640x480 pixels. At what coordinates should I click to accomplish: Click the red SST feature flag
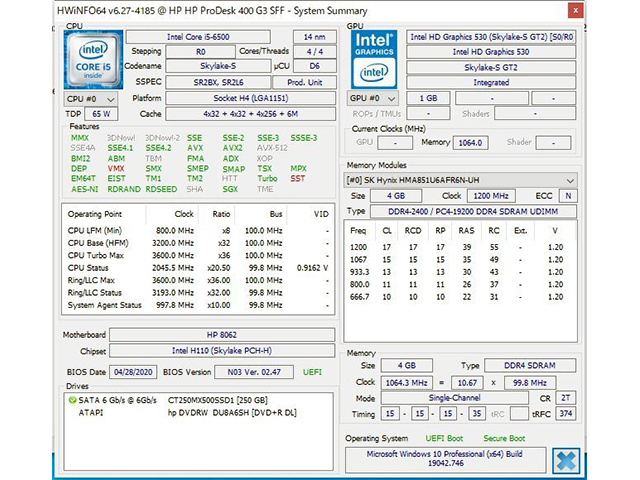298,178
